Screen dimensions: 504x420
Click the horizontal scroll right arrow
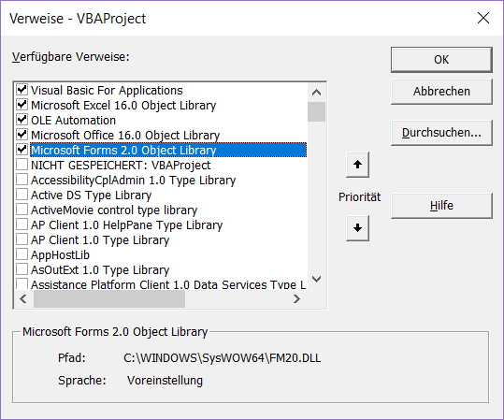(x=296, y=299)
